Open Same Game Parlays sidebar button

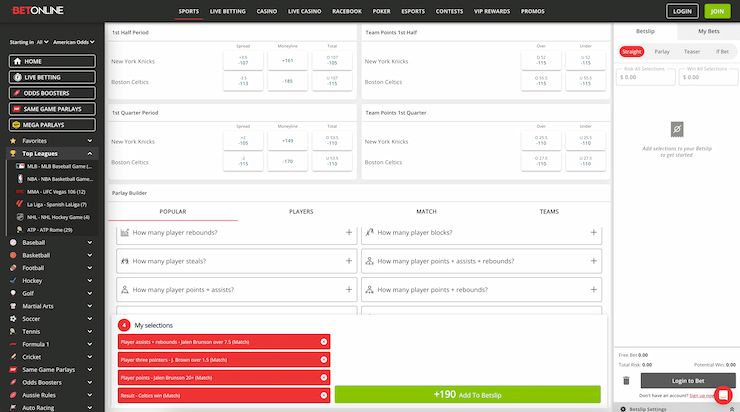52,109
